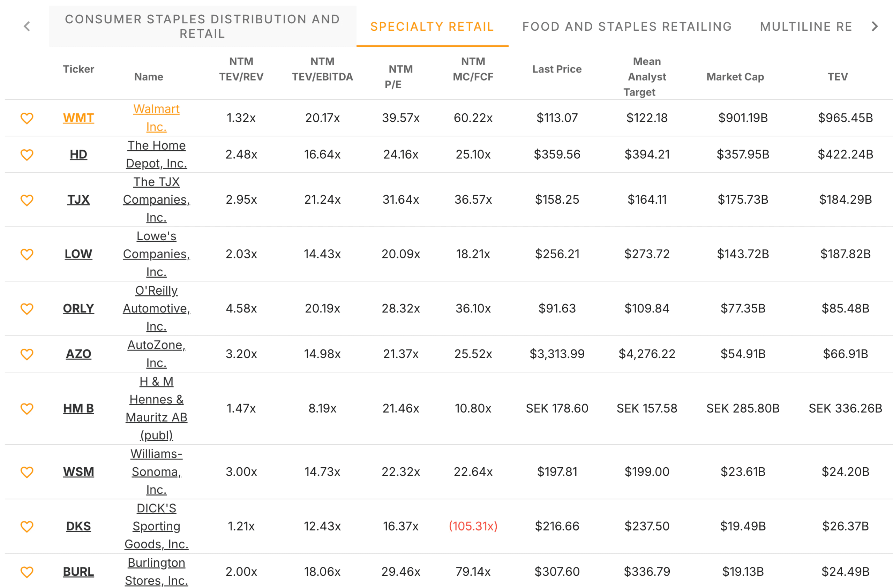
Task: Toggle the BURL watchlist heart
Action: (x=27, y=572)
